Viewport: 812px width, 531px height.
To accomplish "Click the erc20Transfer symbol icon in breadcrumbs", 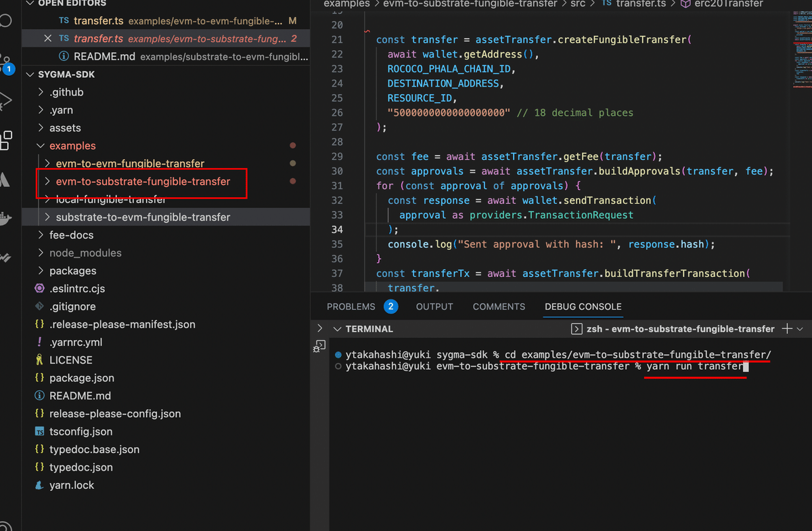I will 685,3.
